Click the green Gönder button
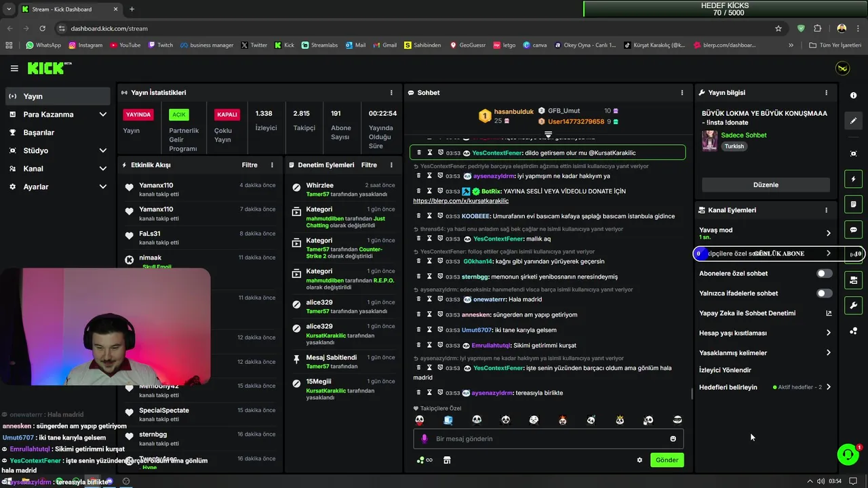Viewport: 868px width, 488px height. (667, 460)
